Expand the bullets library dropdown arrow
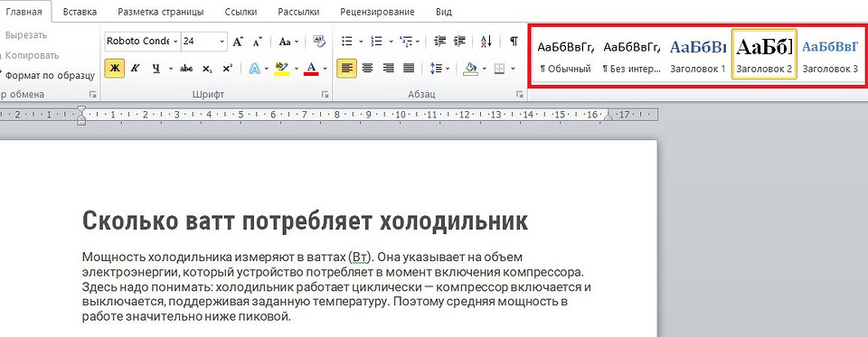This screenshot has height=337, width=868. pos(361,42)
